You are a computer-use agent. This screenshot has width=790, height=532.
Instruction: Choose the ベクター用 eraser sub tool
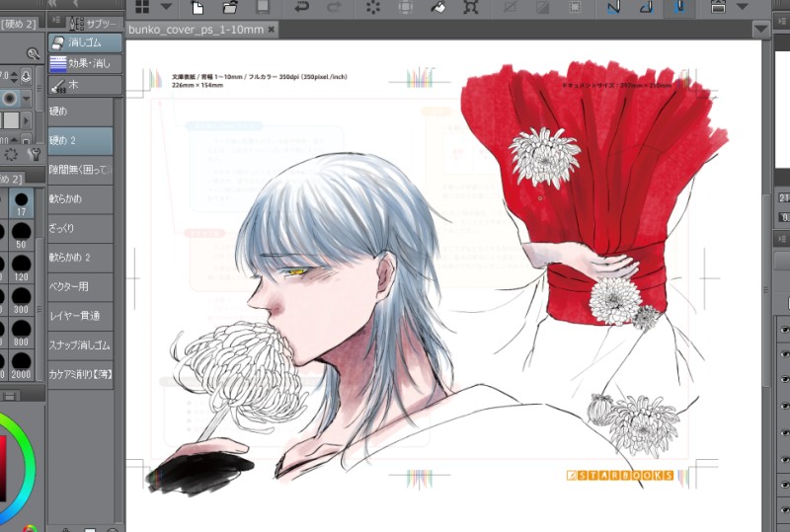(x=80, y=286)
